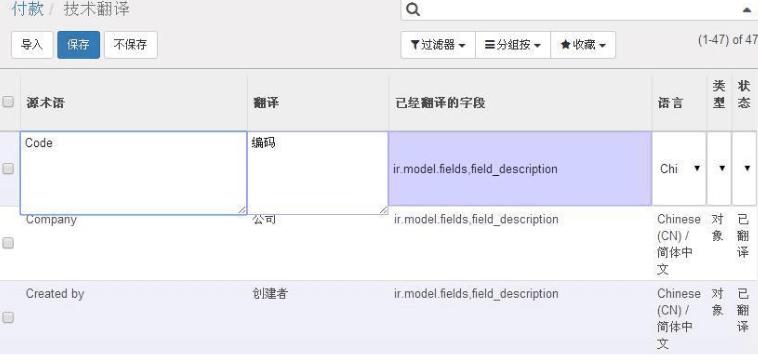Open the Chi language dropdown in the edited row
758x364 pixels.
pos(679,169)
